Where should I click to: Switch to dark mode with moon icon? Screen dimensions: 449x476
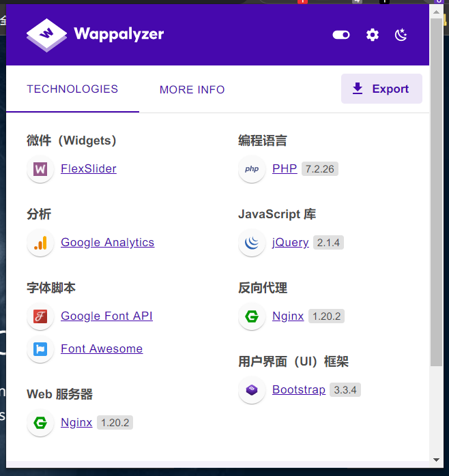click(x=401, y=35)
